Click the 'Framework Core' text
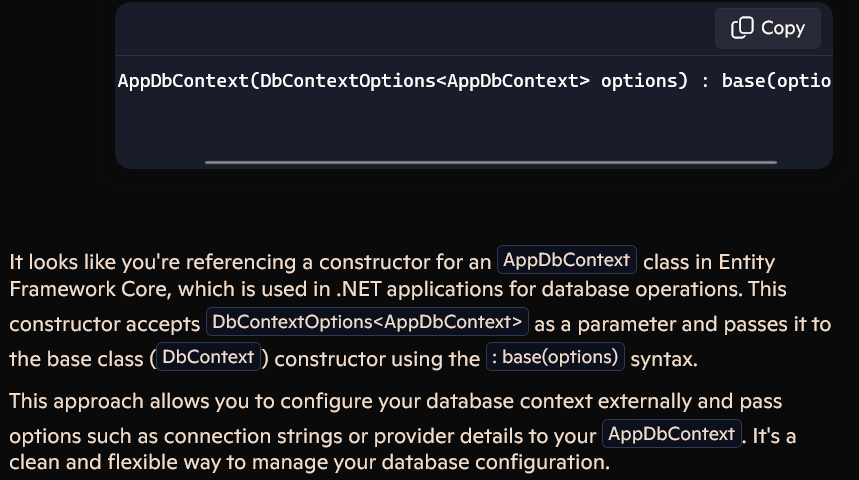This screenshot has height=480, width=859. point(90,289)
